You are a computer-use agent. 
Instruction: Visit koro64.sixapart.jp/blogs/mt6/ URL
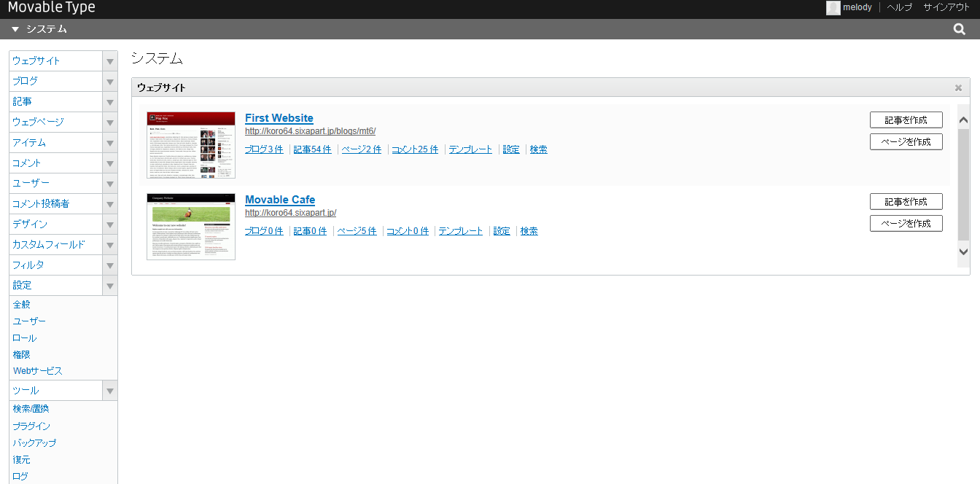[x=310, y=131]
